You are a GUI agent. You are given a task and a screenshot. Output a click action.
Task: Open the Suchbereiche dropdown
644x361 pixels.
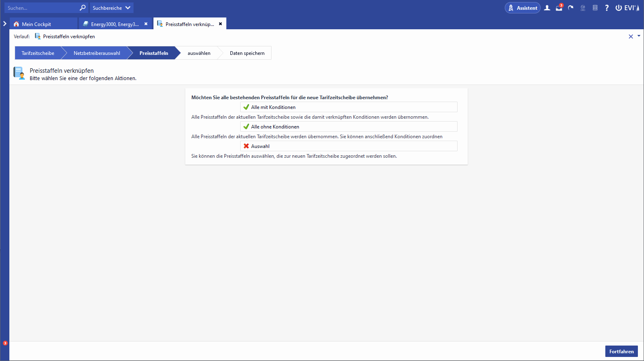pyautogui.click(x=112, y=8)
